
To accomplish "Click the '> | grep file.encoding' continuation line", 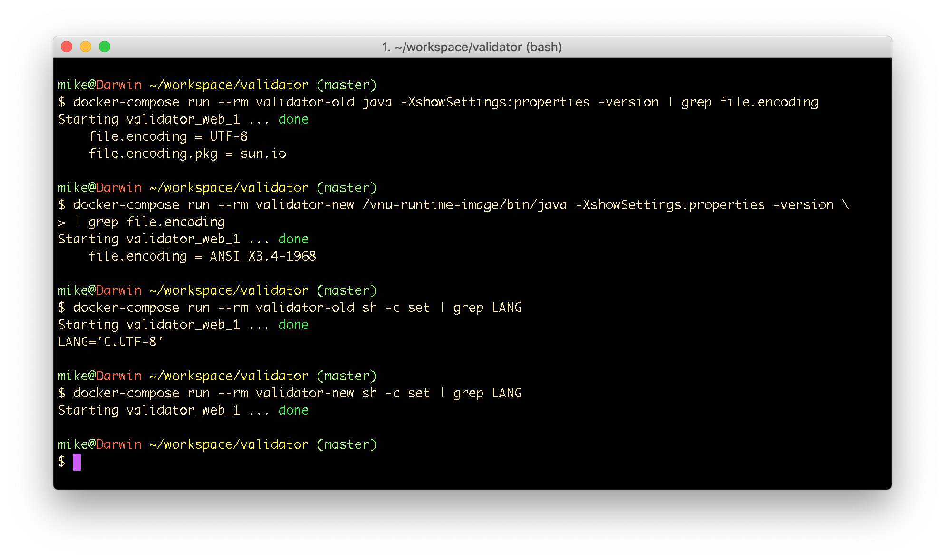I will click(x=142, y=222).
